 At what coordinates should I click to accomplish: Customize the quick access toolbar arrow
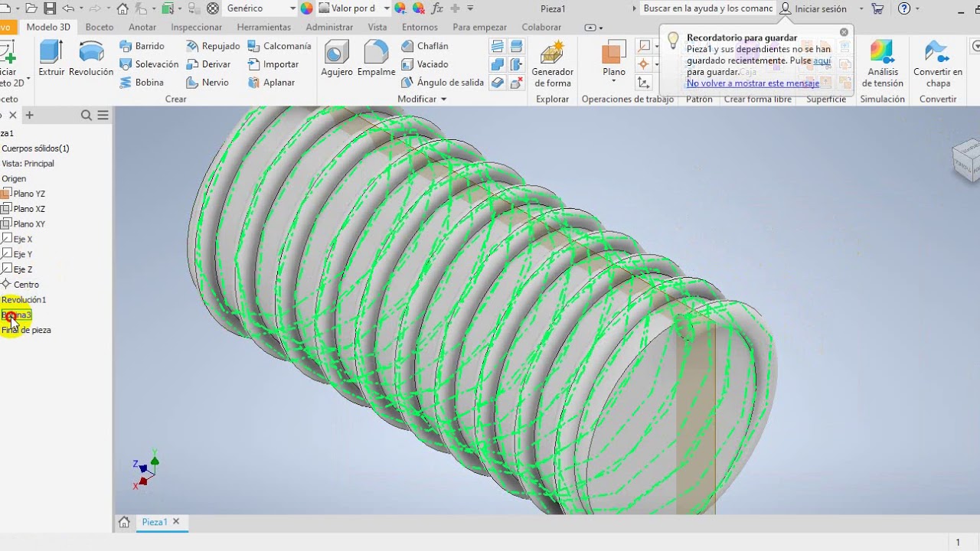click(470, 8)
